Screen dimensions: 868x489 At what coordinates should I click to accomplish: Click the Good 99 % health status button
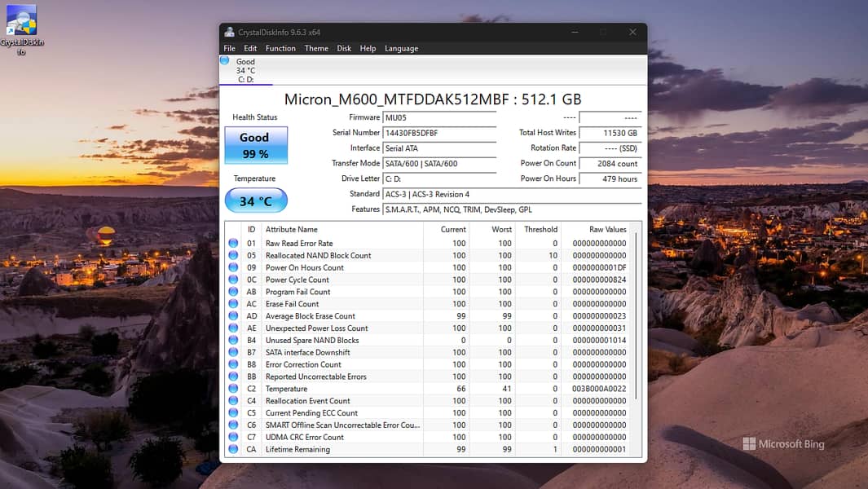(256, 145)
